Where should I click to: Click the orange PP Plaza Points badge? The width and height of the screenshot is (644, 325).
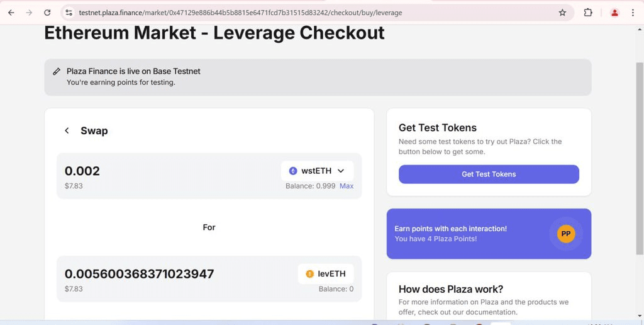point(566,234)
